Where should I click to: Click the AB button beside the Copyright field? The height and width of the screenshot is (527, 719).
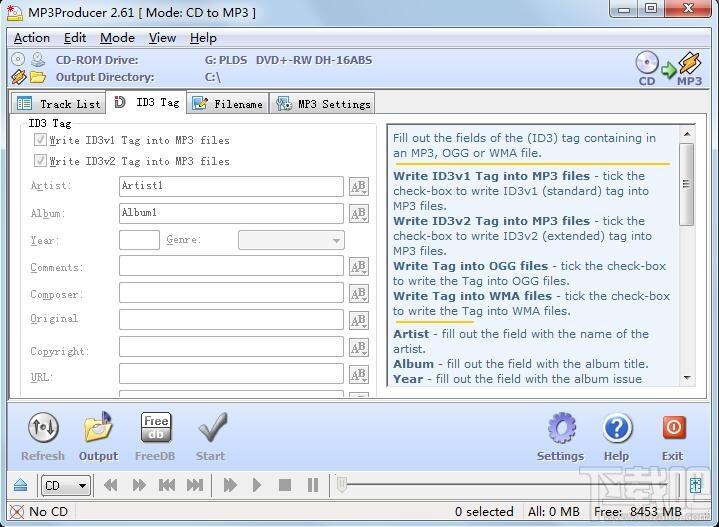[x=359, y=347]
